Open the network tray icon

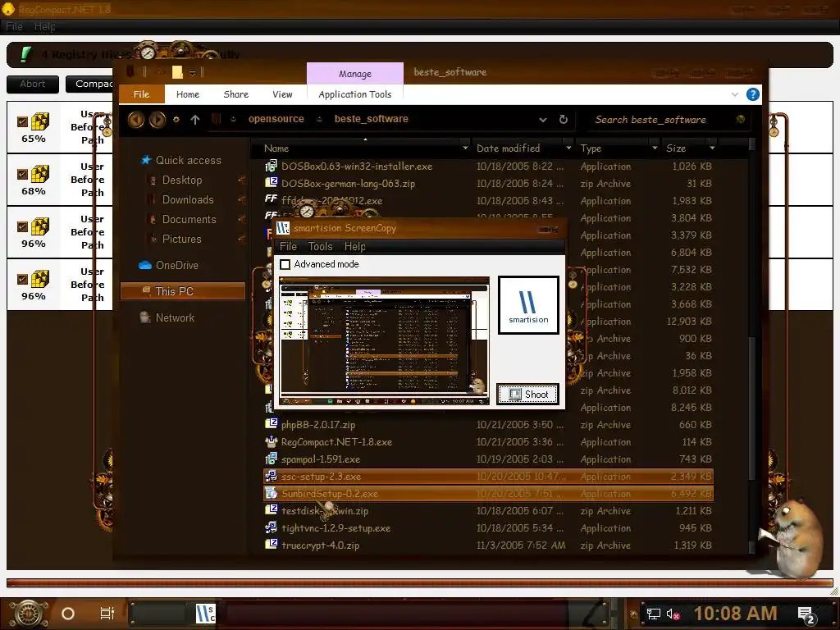coord(653,614)
